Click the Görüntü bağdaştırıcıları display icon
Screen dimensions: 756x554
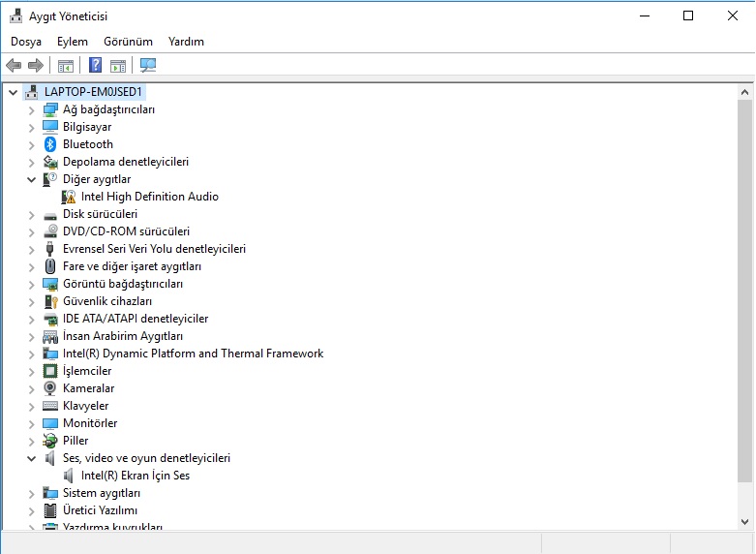(50, 284)
